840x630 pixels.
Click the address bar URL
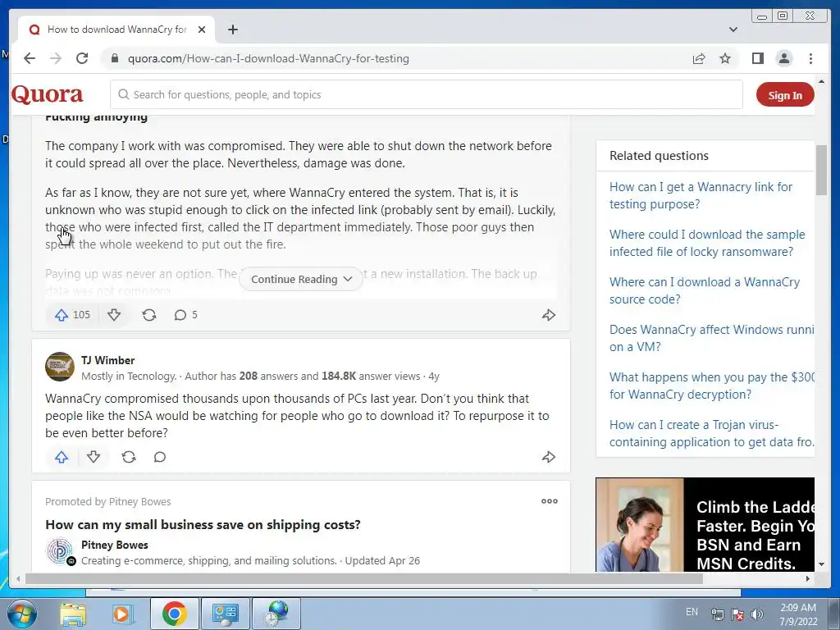(x=268, y=58)
